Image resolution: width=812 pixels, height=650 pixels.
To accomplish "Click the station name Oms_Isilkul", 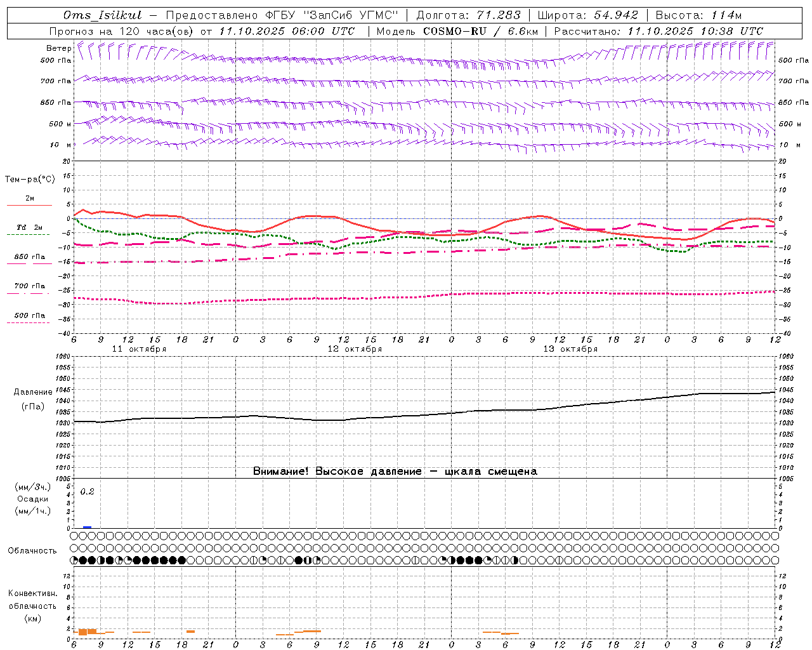I will [x=102, y=15].
